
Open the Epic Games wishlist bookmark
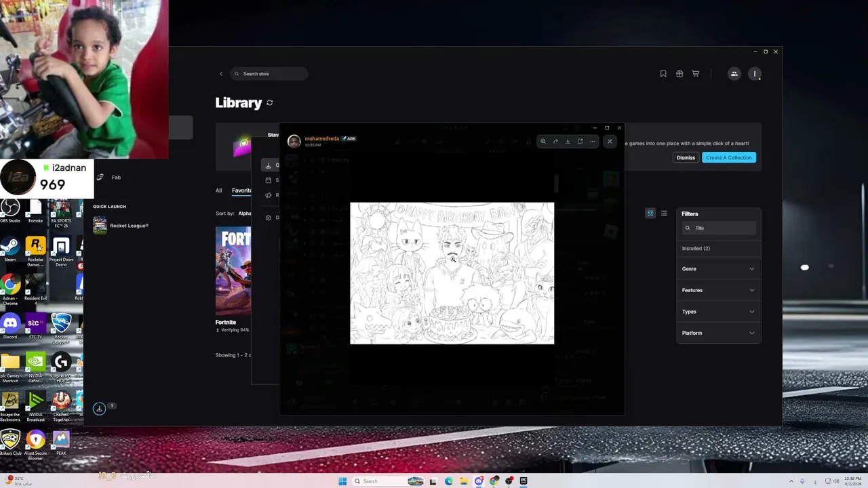point(663,74)
